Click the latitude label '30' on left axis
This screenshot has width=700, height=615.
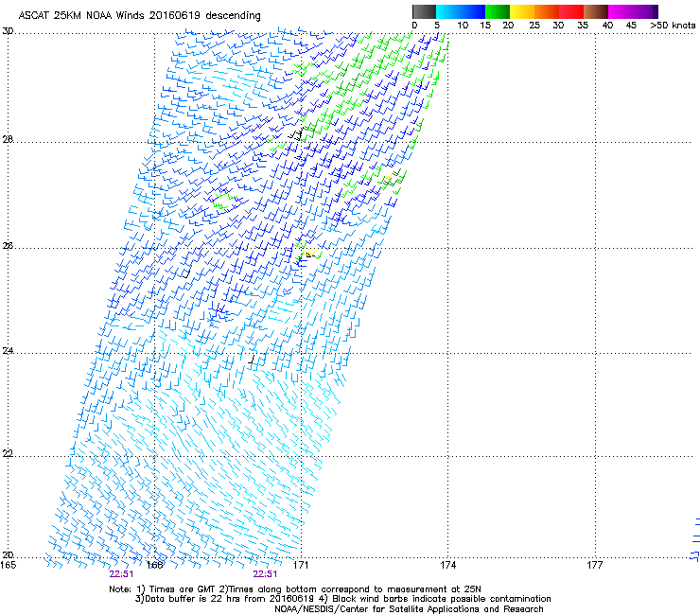(8, 31)
